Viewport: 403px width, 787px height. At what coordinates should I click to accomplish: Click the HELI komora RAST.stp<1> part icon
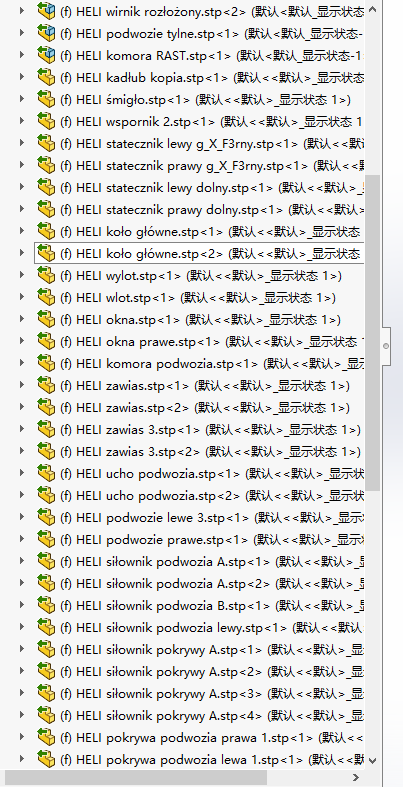point(46,55)
